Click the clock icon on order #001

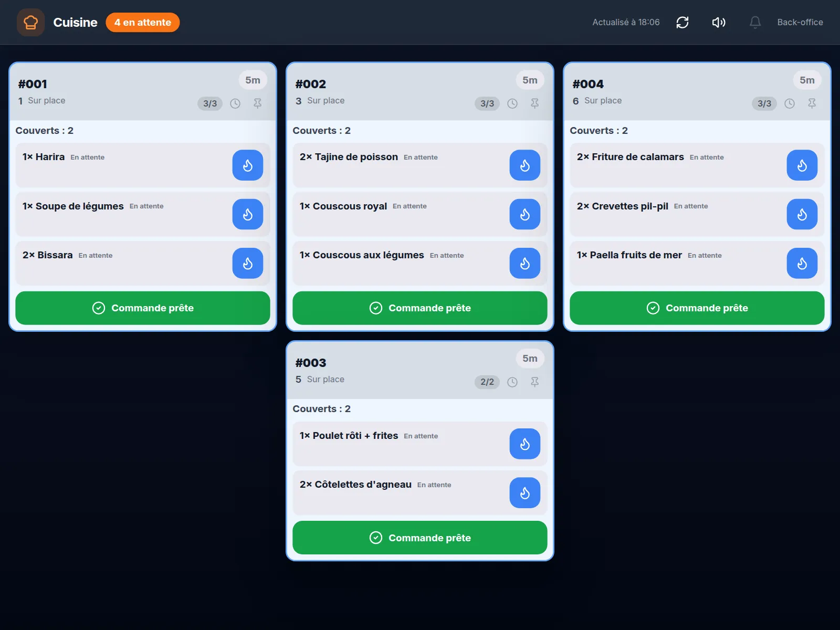tap(235, 103)
